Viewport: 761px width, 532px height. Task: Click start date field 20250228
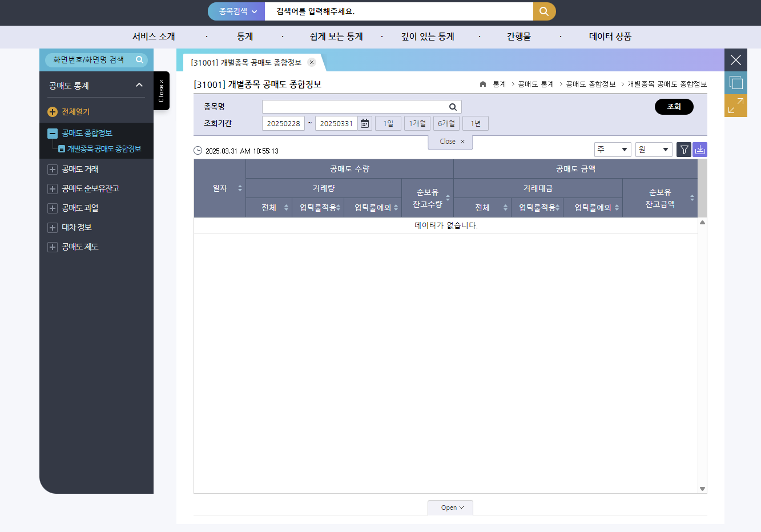pyautogui.click(x=284, y=123)
